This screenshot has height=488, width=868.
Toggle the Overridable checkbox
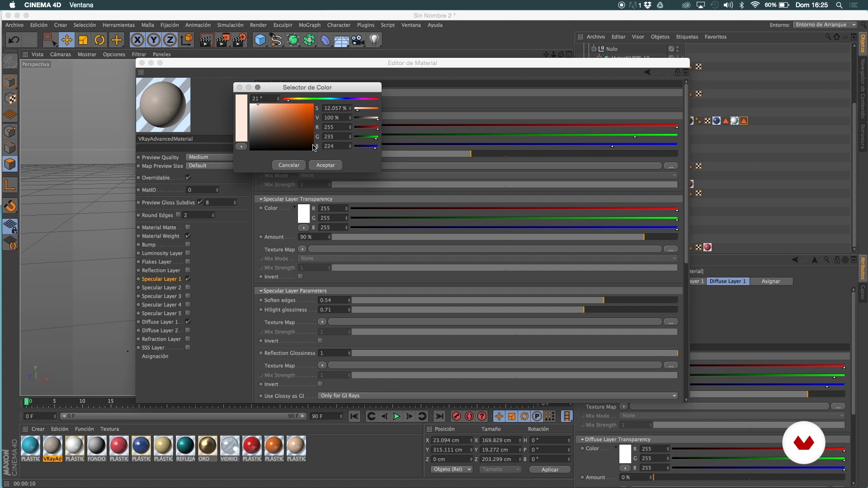coord(188,178)
